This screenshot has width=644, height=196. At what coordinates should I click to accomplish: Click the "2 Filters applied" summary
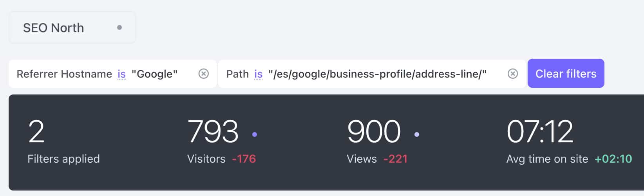coord(63,142)
